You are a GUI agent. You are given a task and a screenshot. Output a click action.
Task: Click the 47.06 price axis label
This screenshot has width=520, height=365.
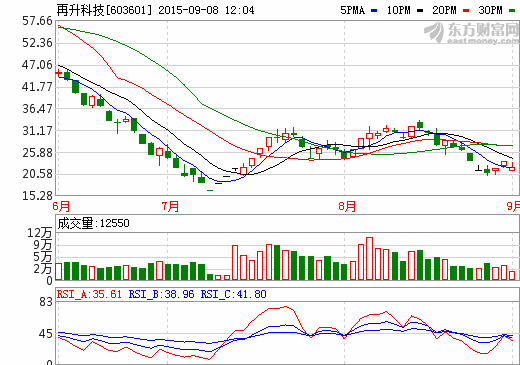coord(37,65)
